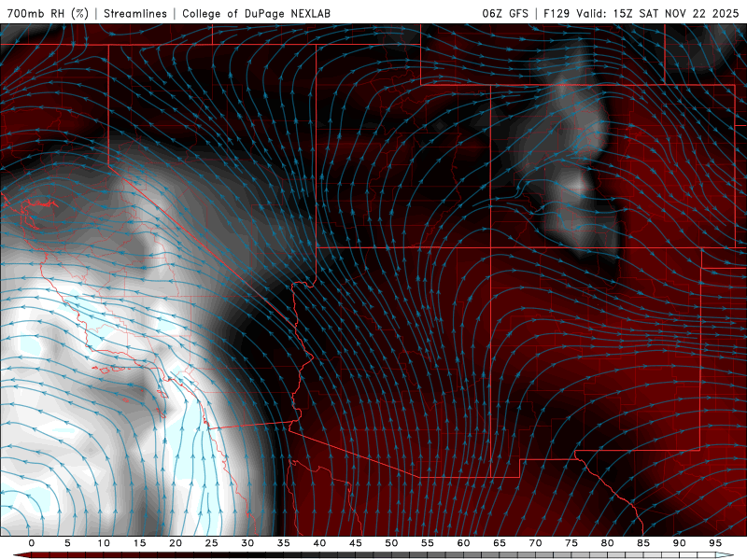
Task: Click the "75" value on the color scale
Action: point(571,543)
